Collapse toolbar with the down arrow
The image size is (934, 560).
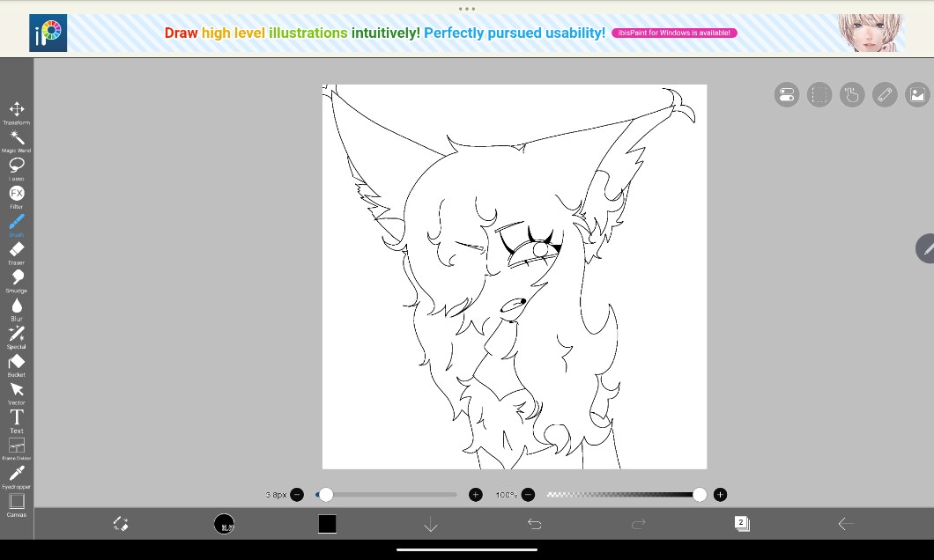pos(431,525)
